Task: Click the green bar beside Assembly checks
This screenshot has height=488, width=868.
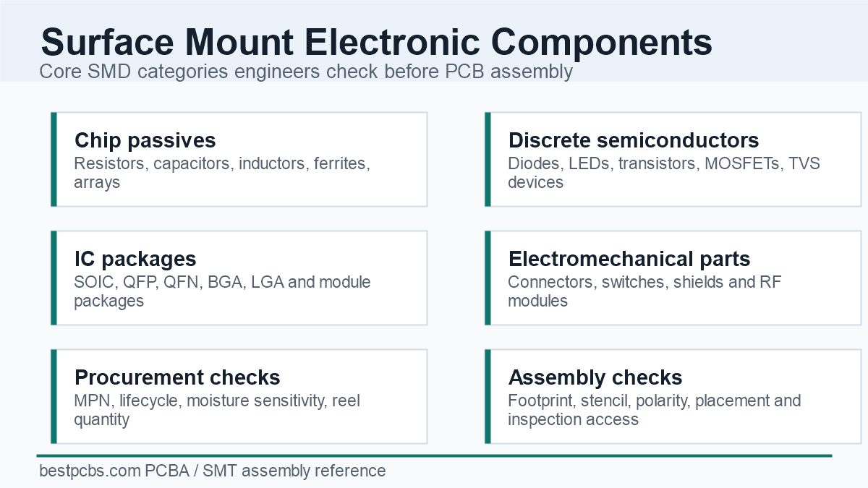Action: click(x=488, y=396)
